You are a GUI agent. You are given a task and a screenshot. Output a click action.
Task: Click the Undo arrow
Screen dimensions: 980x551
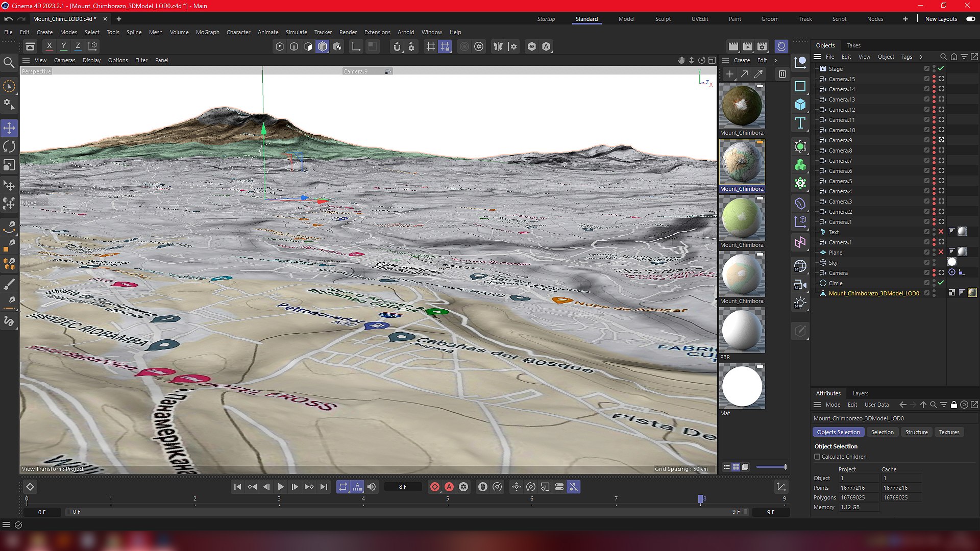coord(9,19)
